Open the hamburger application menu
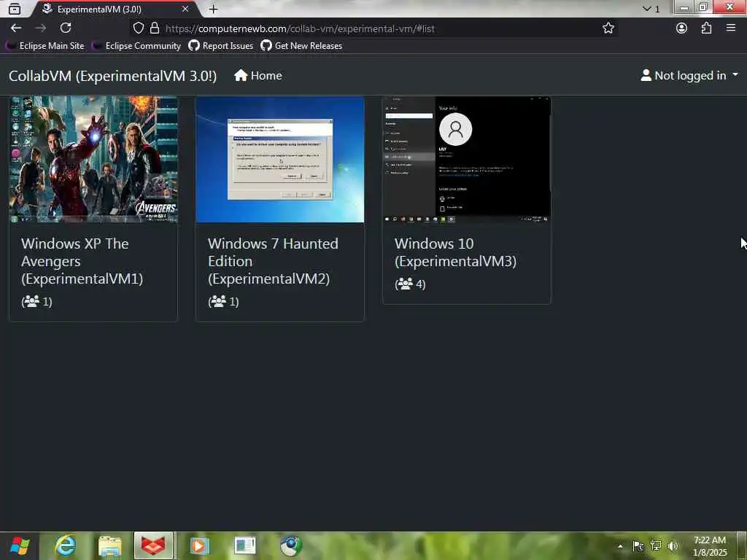 731,28
